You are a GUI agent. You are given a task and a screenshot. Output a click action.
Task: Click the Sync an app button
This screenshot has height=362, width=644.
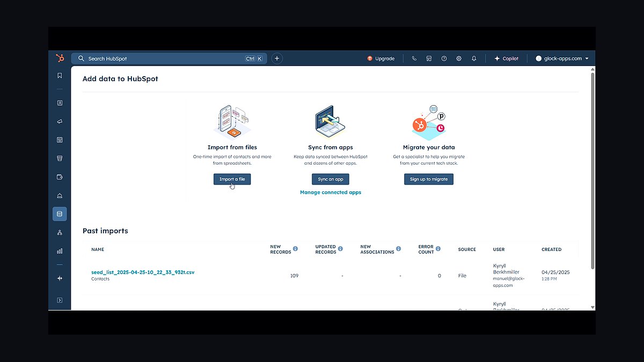tap(331, 179)
